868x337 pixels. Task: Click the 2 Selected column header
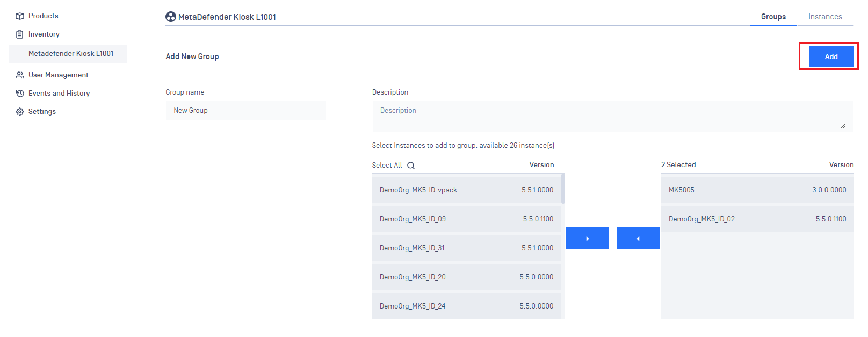pyautogui.click(x=678, y=165)
